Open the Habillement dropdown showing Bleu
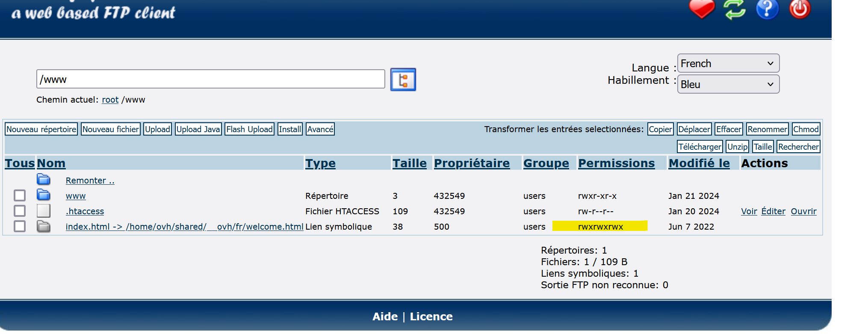The height and width of the screenshot is (334, 868). 728,84
